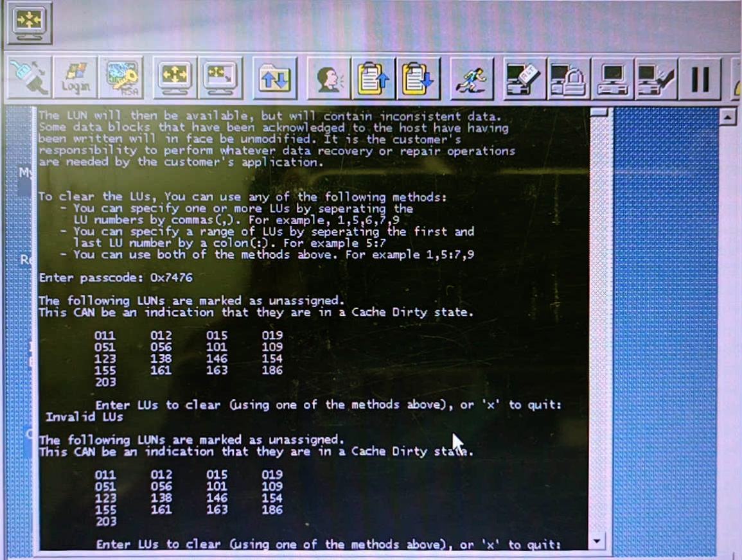The height and width of the screenshot is (560, 742).
Task: Click the computer with keyboard card icon
Action: click(x=524, y=78)
